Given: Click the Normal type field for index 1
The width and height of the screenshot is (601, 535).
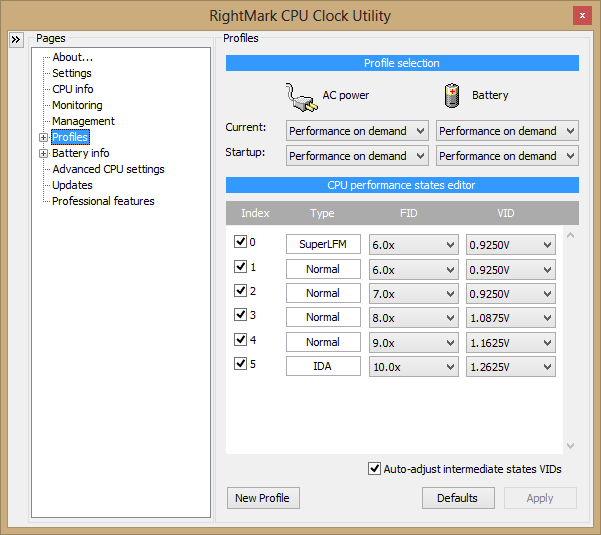Looking at the screenshot, I should [323, 269].
